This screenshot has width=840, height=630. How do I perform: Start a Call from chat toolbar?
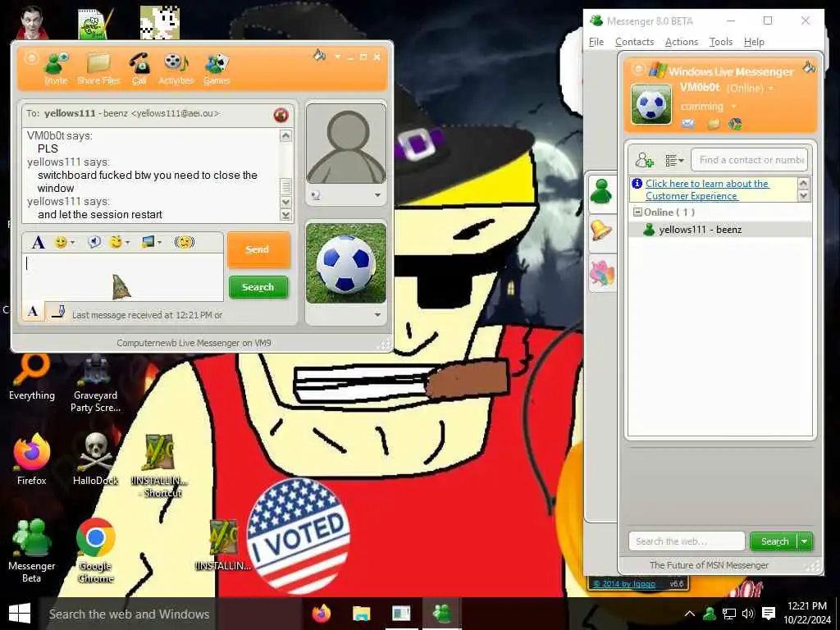[139, 69]
